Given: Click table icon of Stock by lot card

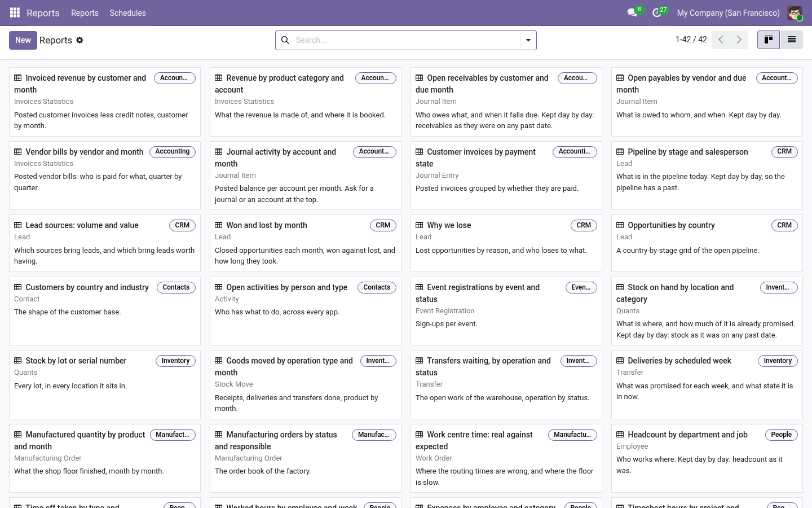Looking at the screenshot, I should tap(18, 361).
